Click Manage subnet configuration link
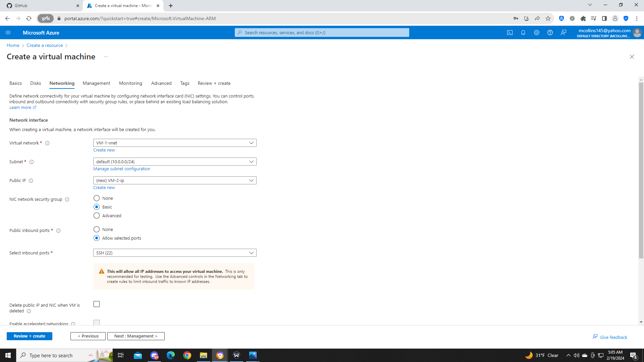This screenshot has width=644, height=362. 121,169
